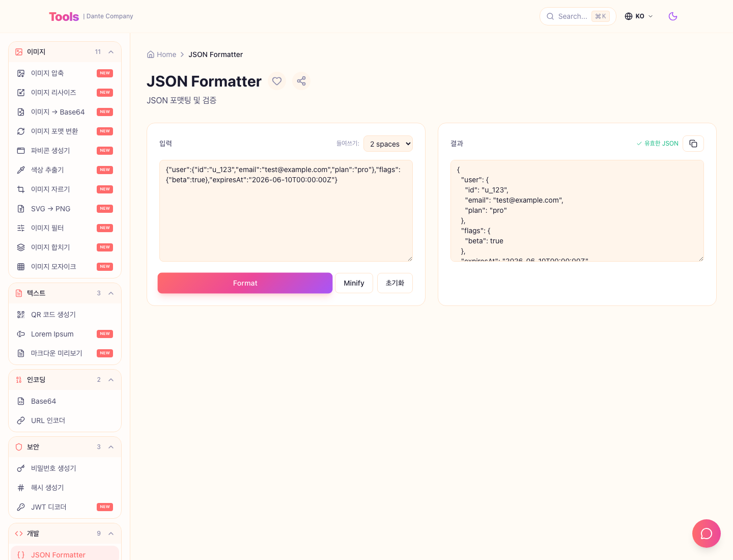The width and height of the screenshot is (733, 560).
Task: Open the Lorem Ipsum tool
Action: click(65, 334)
